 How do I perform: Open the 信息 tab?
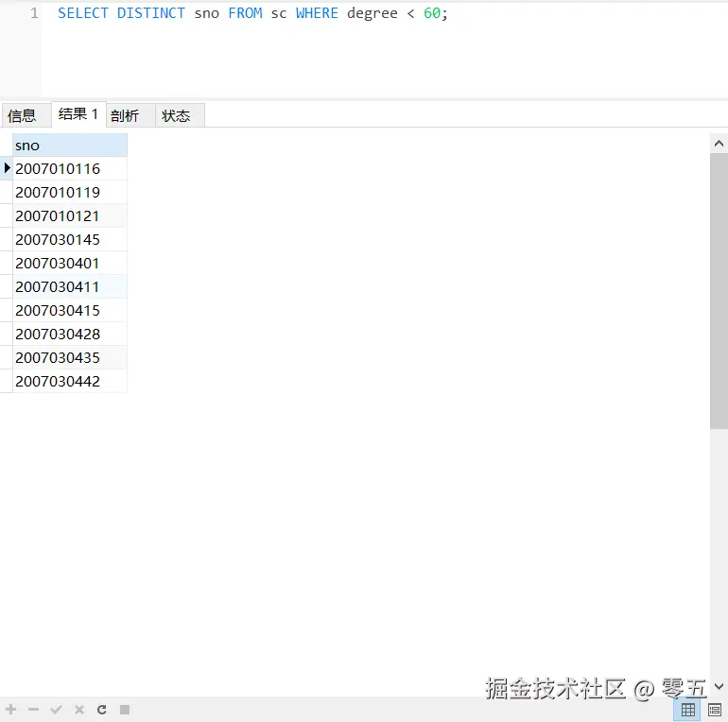click(26, 115)
